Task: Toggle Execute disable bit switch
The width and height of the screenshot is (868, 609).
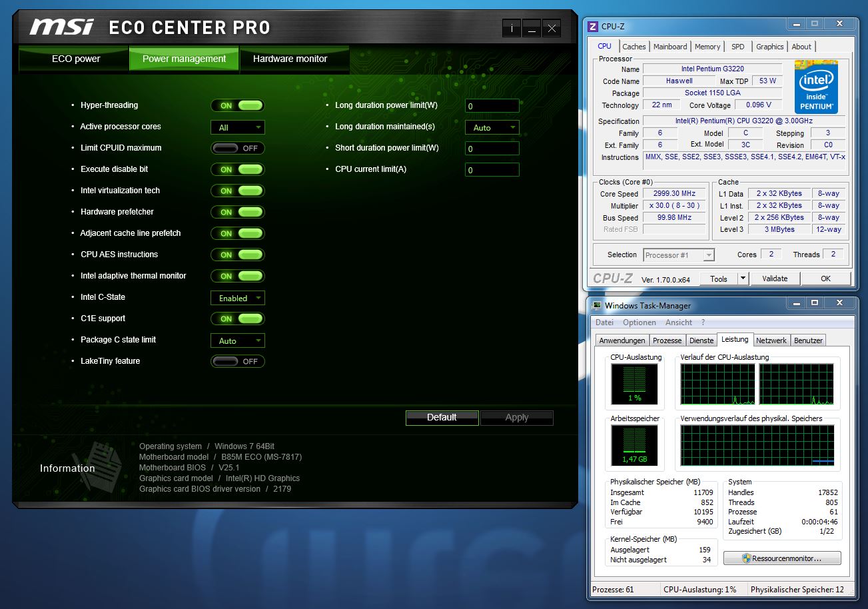Action: pyautogui.click(x=238, y=169)
